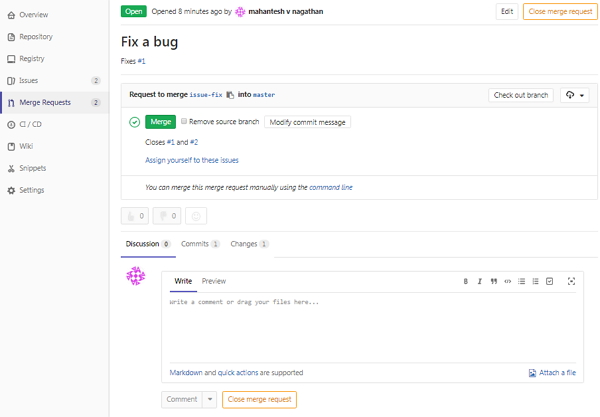Add a thumbs up reaction

coord(134,215)
